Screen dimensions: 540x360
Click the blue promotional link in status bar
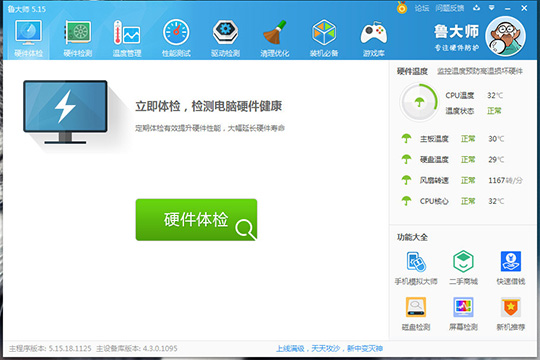click(329, 349)
